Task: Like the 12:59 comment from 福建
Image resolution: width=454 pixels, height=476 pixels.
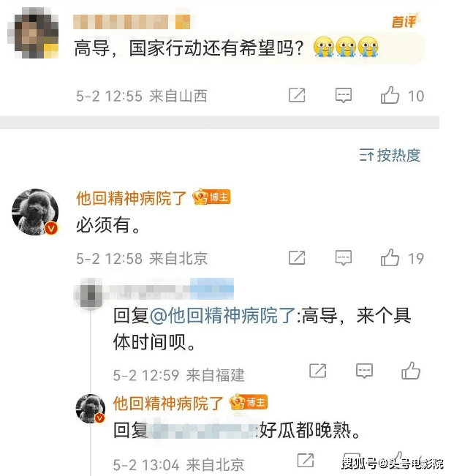Action: click(x=411, y=371)
